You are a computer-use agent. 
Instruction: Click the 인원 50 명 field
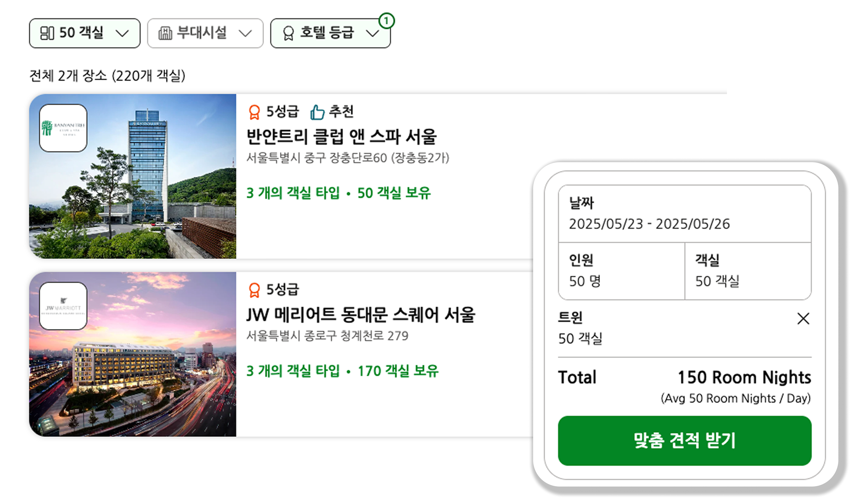621,271
